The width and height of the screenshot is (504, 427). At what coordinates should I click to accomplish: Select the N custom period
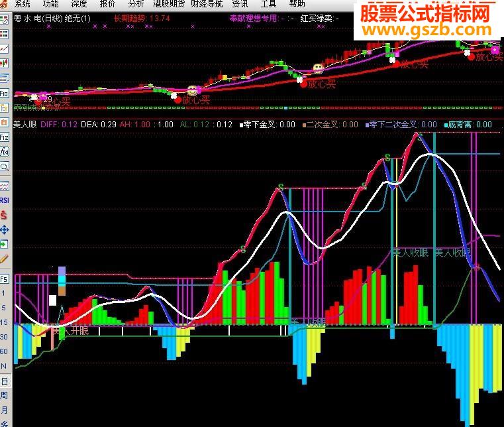(3, 366)
